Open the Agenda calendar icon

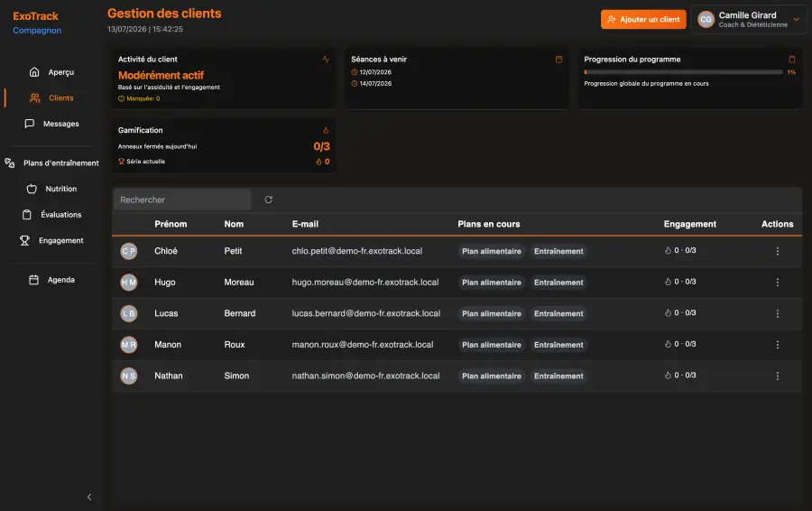[x=33, y=280]
